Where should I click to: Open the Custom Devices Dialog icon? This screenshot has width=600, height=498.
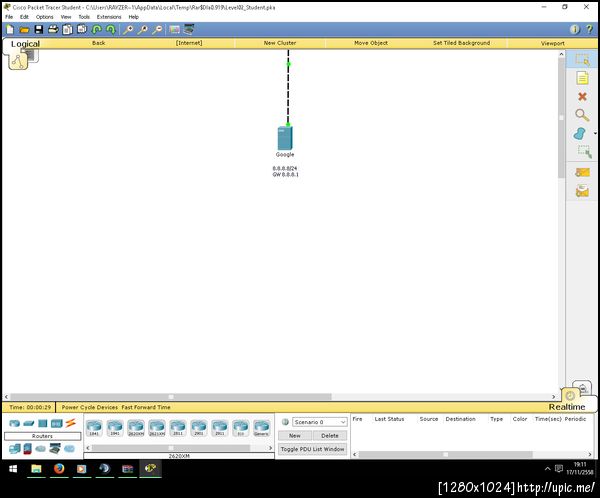[x=189, y=29]
